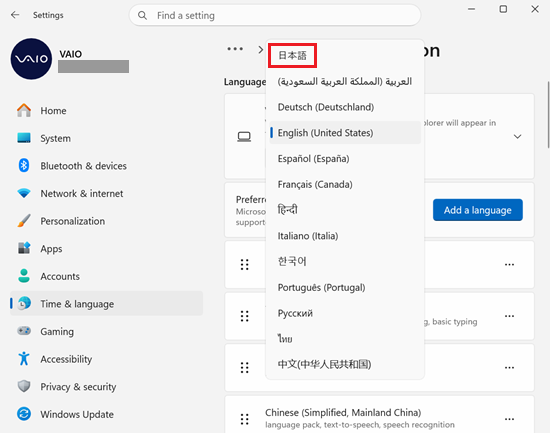
Task: Open Accessibility settings label
Action: tap(66, 359)
